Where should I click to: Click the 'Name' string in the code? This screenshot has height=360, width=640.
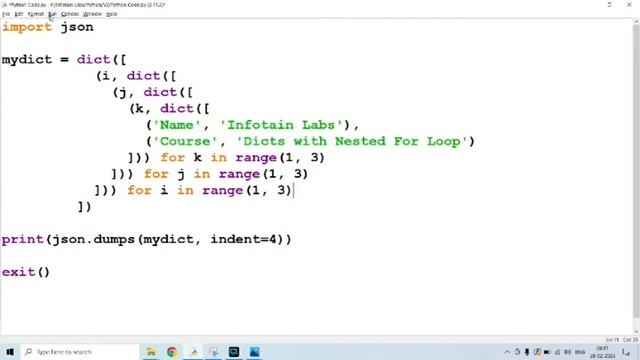[176, 125]
